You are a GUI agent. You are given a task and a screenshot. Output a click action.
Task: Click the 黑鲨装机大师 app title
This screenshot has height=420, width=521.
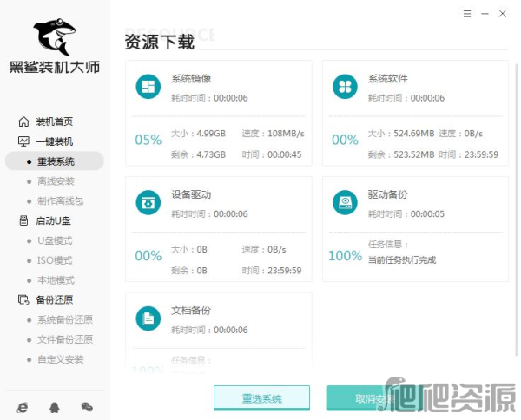pos(55,67)
